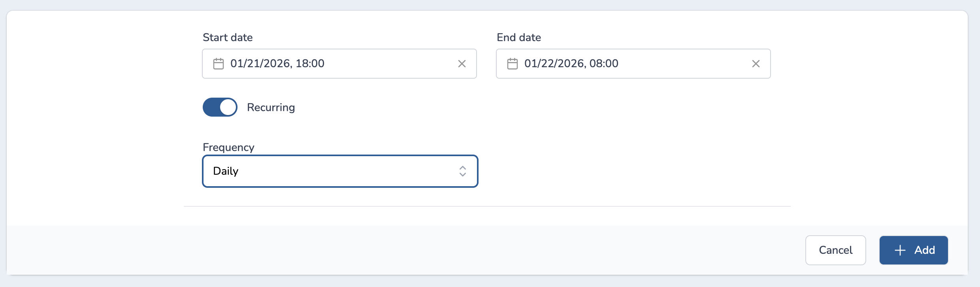Click the selected Daily value
The width and height of the screenshot is (980, 287).
coord(226,171)
